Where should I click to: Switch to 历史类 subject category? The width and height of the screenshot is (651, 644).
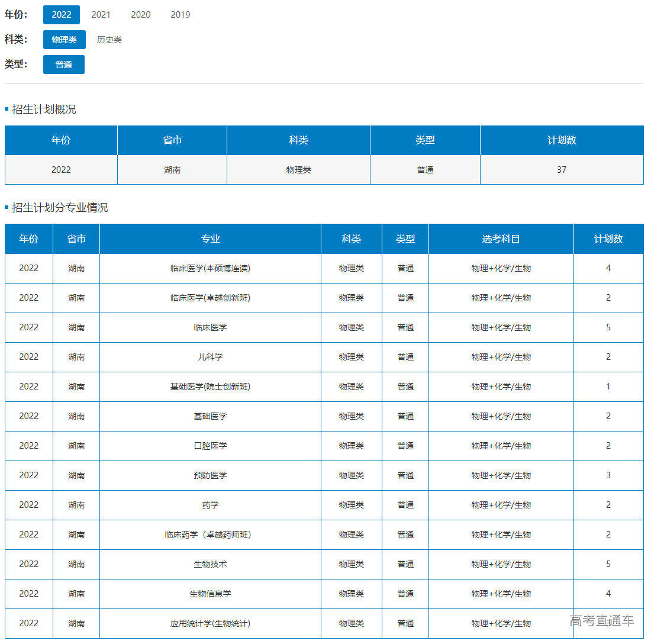tap(109, 40)
